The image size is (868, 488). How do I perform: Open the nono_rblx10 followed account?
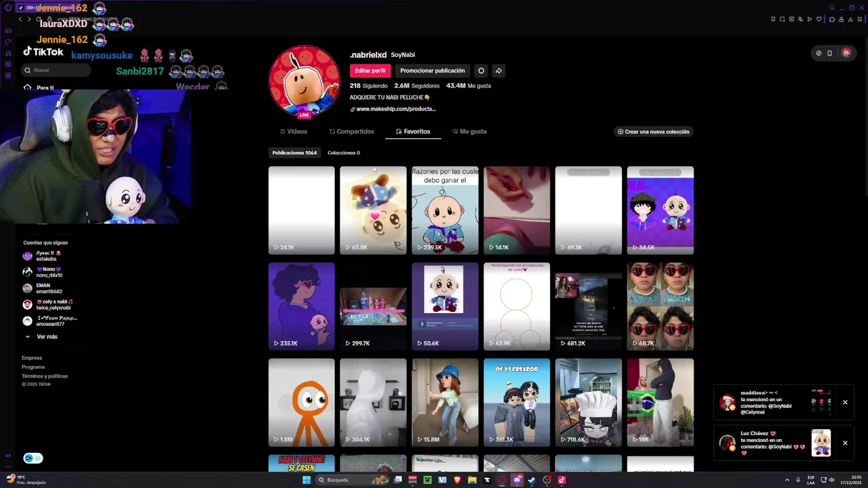[42, 272]
